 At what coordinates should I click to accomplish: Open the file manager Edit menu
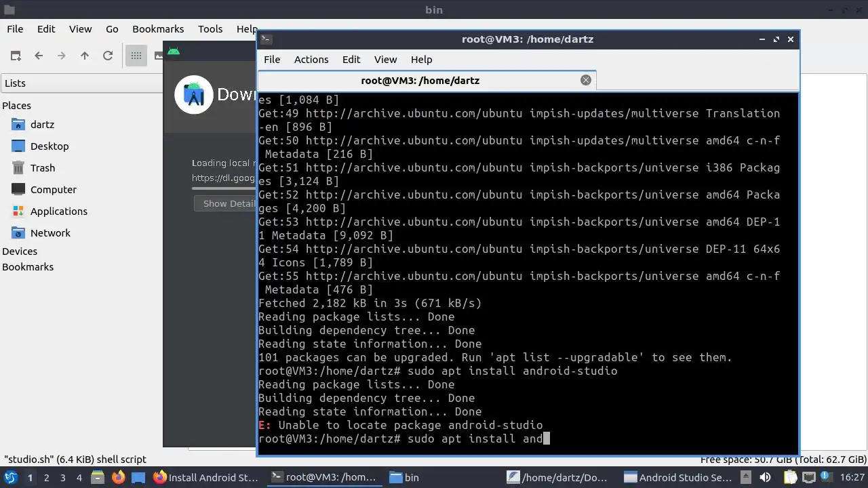point(46,29)
